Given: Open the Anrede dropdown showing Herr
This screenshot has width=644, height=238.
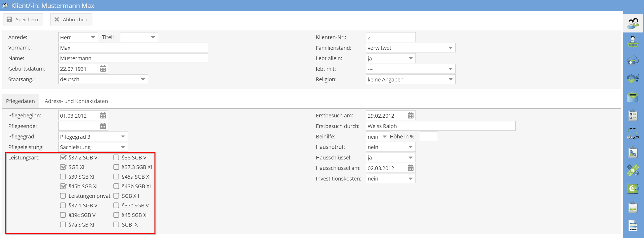Looking at the screenshot, I should click(x=78, y=37).
